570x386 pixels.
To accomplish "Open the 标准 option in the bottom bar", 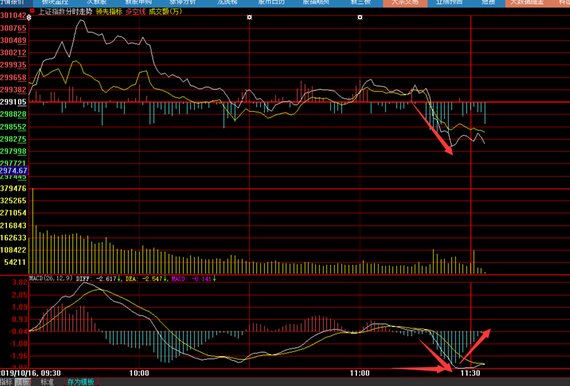I will (x=47, y=382).
